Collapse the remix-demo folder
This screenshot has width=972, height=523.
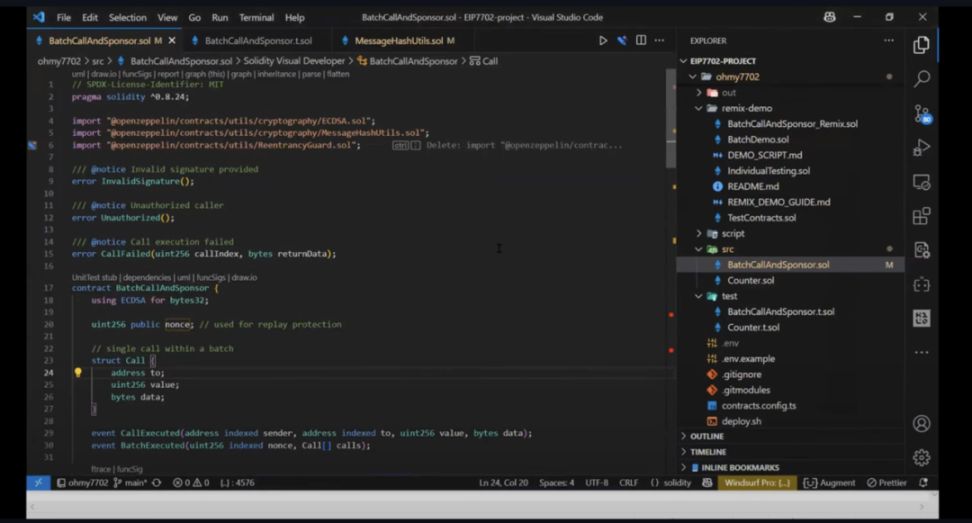[746, 108]
